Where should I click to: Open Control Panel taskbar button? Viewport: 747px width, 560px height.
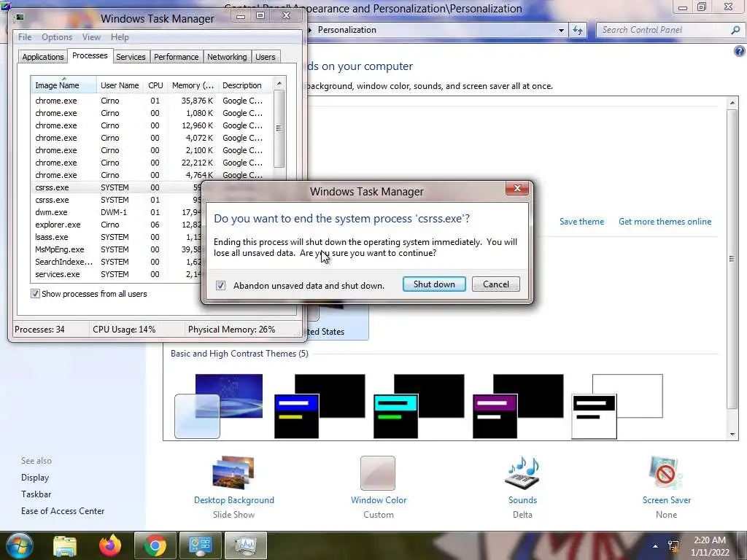point(200,545)
